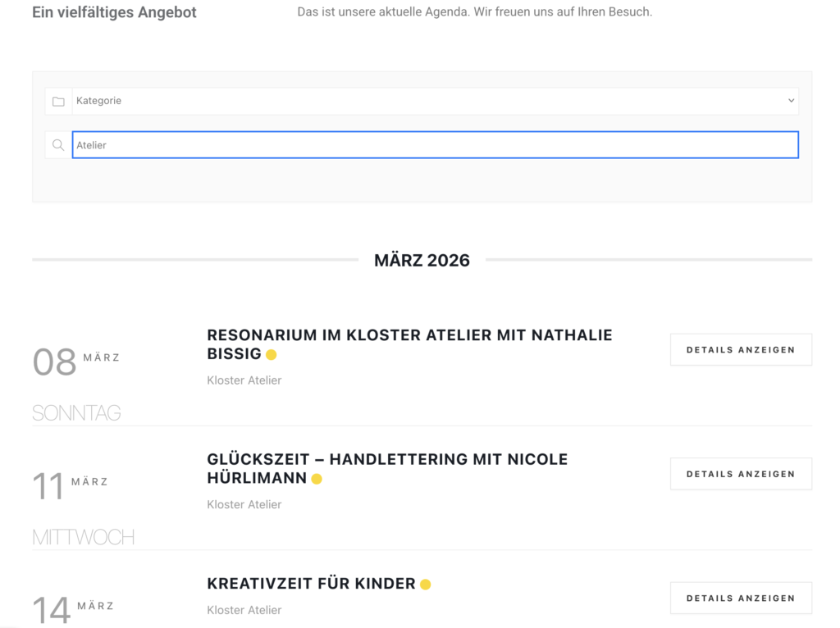Click Kloster Atelier location under Resonarium
This screenshot has height=628, width=840.
point(244,380)
